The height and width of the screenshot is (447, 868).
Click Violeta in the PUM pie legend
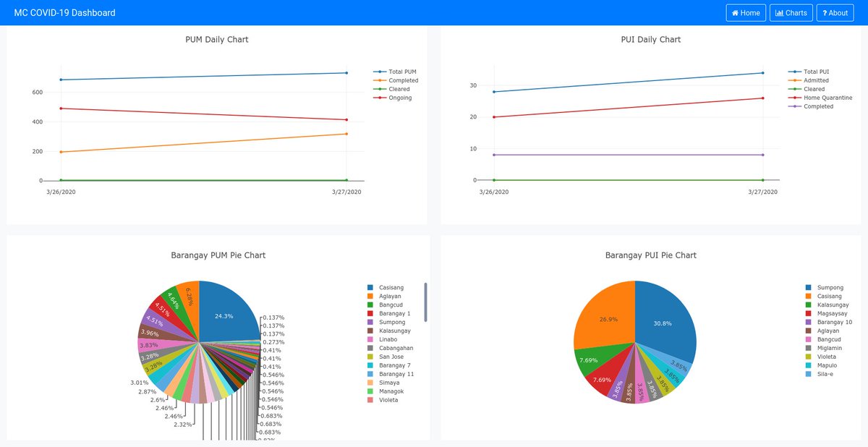(x=389, y=400)
